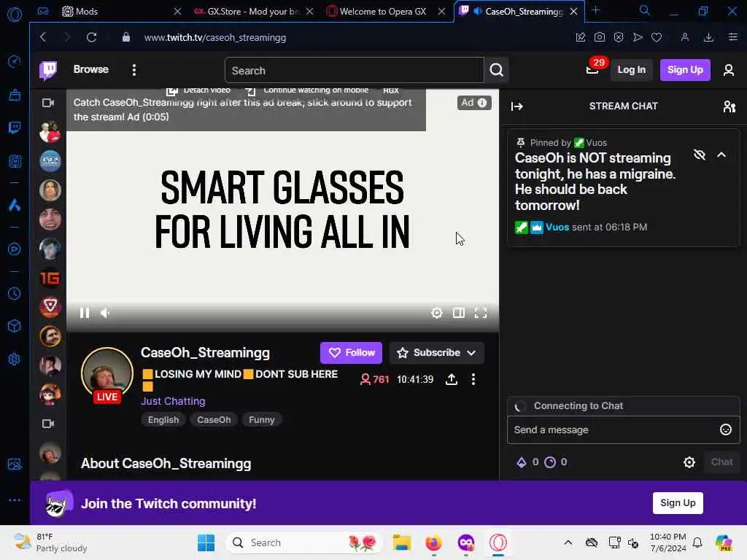Collapse the stream chat panel arrow
This screenshot has width=747, height=560.
coord(517,106)
